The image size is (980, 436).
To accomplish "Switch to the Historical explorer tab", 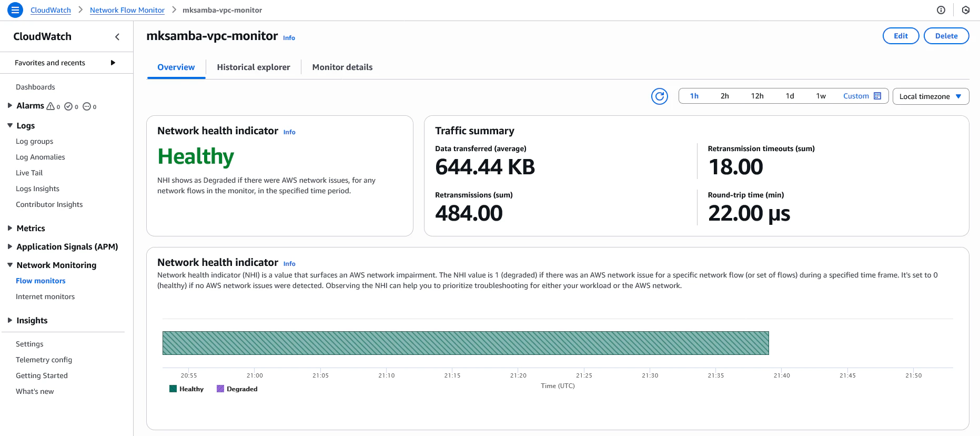I will pos(254,67).
